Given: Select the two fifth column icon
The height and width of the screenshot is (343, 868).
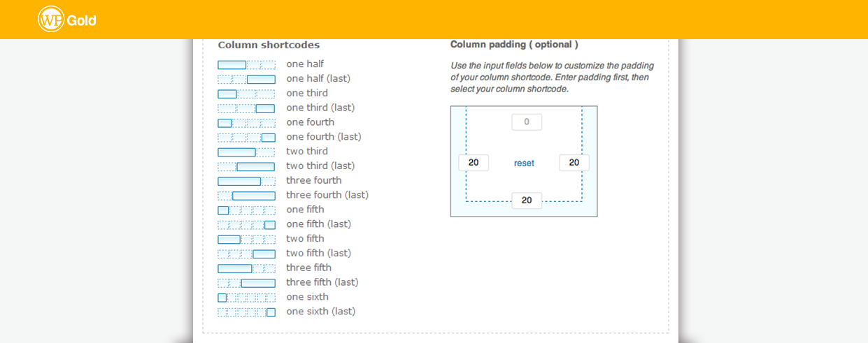Looking at the screenshot, I should (x=246, y=240).
